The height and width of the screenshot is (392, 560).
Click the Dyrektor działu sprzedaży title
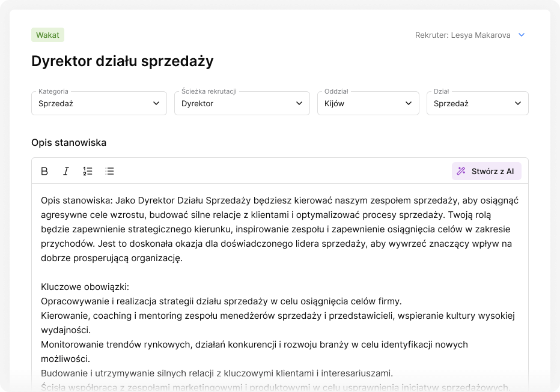(x=123, y=61)
